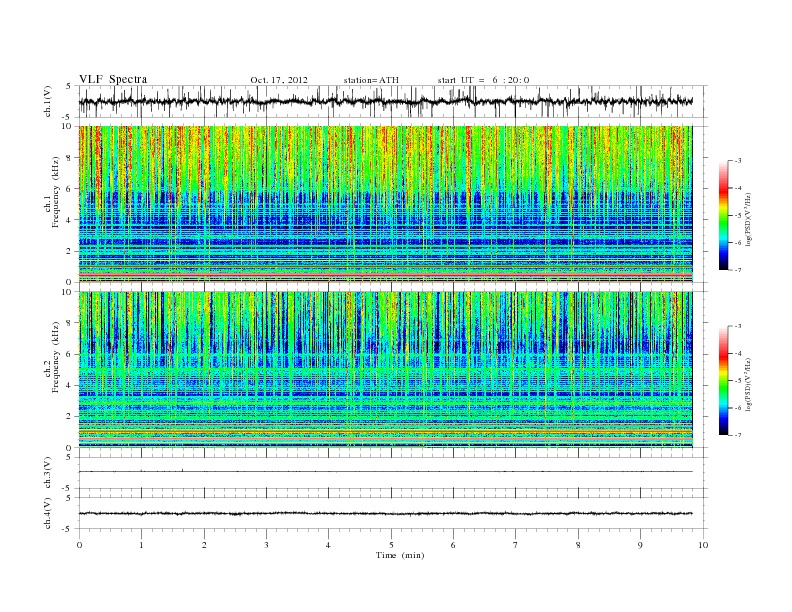Viewport: 792px width, 612px height.
Task: Click the ch.2 "Frequency (kHz)" axis label
Action: point(56,357)
